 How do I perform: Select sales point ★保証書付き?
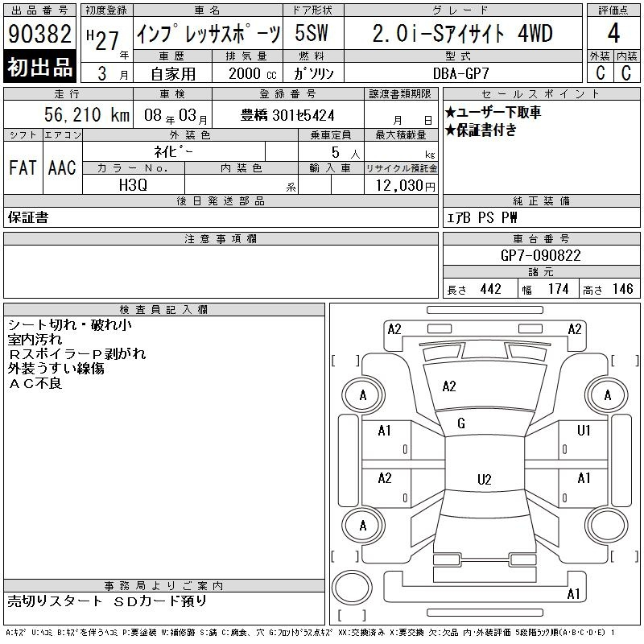481,130
